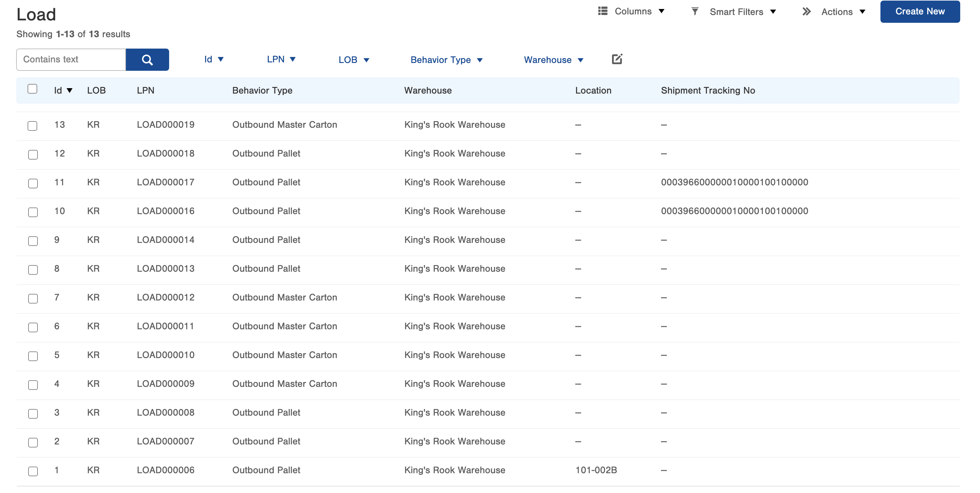This screenshot has height=493, width=980.
Task: Click the Columns list icon
Action: pyautogui.click(x=603, y=11)
